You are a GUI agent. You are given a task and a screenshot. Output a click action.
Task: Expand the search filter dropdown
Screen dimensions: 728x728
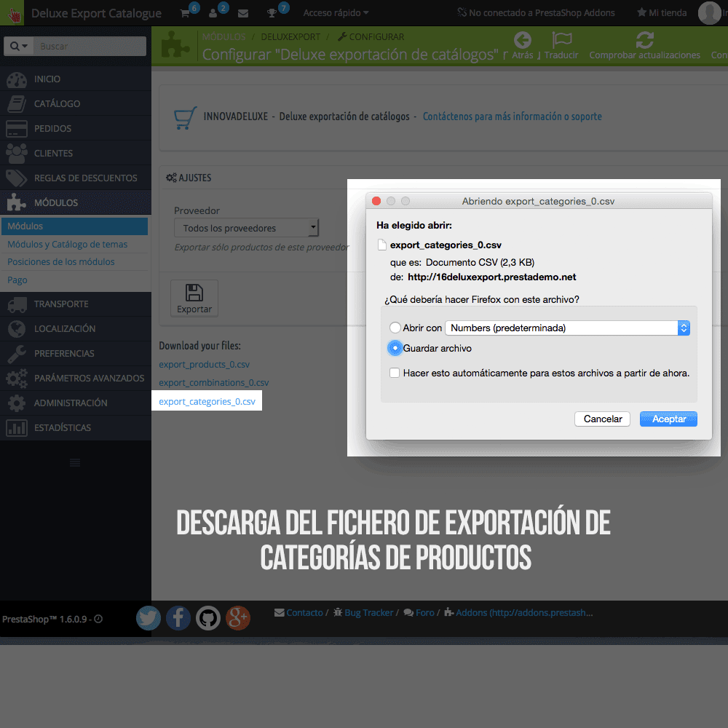click(x=19, y=47)
